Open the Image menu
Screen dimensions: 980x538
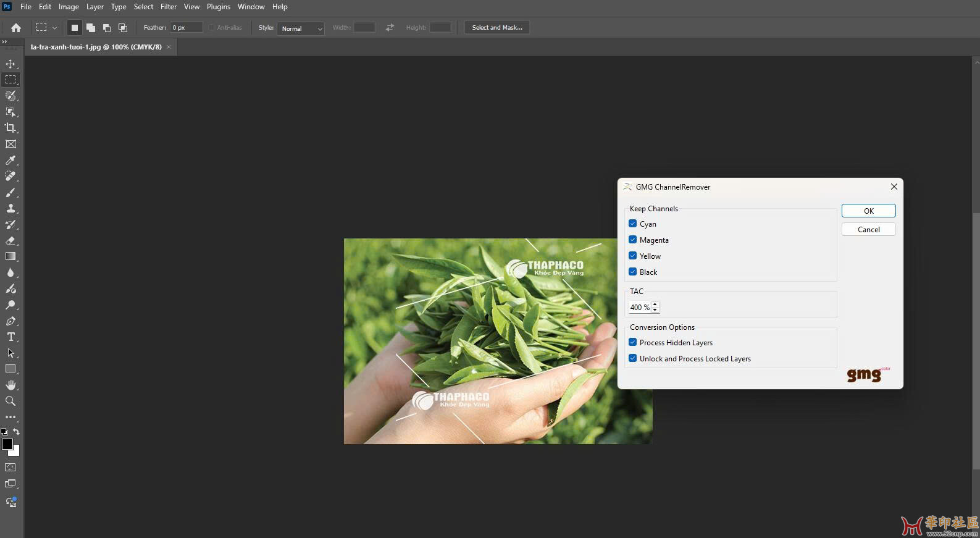point(69,7)
